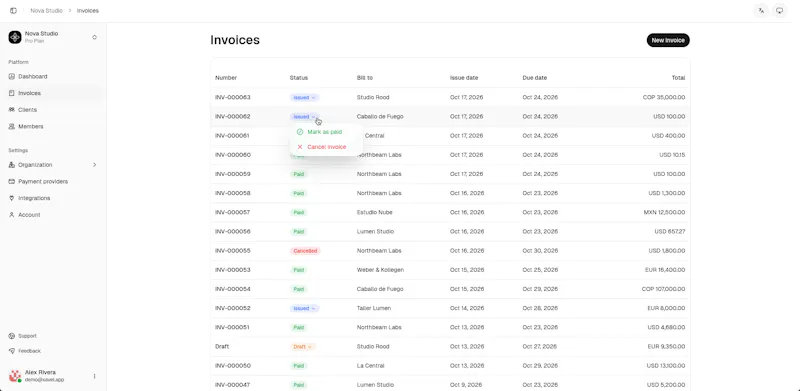Click the Status column header

point(298,78)
